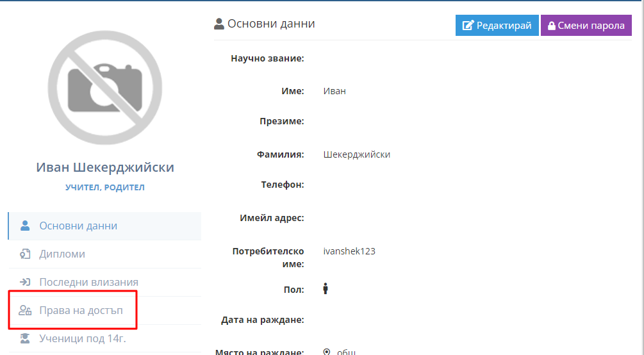This screenshot has height=355, width=644.
Task: Click the pencil icon on the Редактирай button
Action: 468,26
